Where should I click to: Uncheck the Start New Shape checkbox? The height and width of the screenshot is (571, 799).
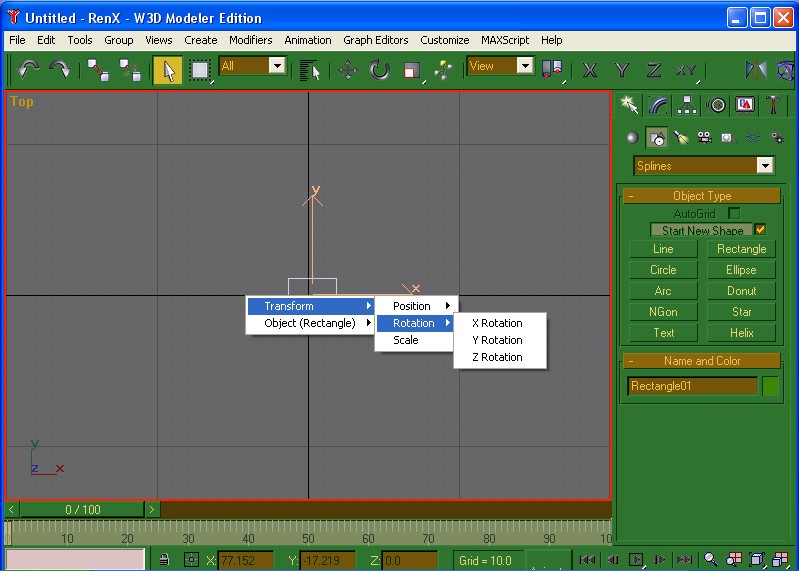coord(760,230)
